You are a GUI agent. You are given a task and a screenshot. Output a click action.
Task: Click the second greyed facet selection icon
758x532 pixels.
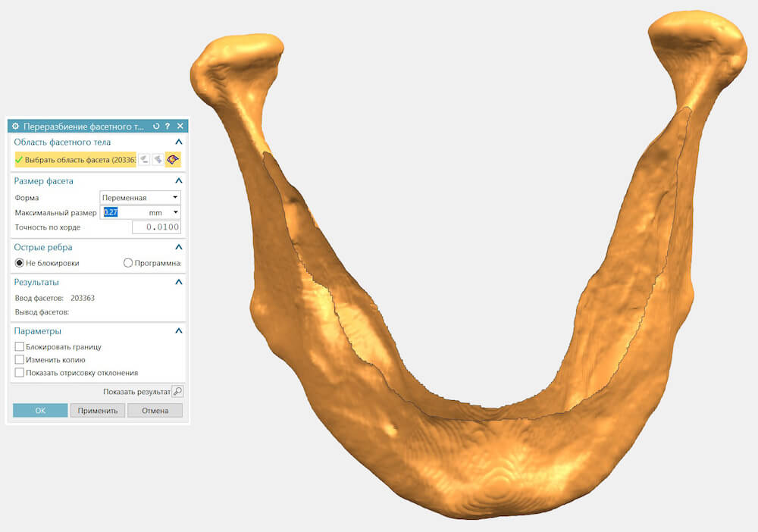click(158, 159)
